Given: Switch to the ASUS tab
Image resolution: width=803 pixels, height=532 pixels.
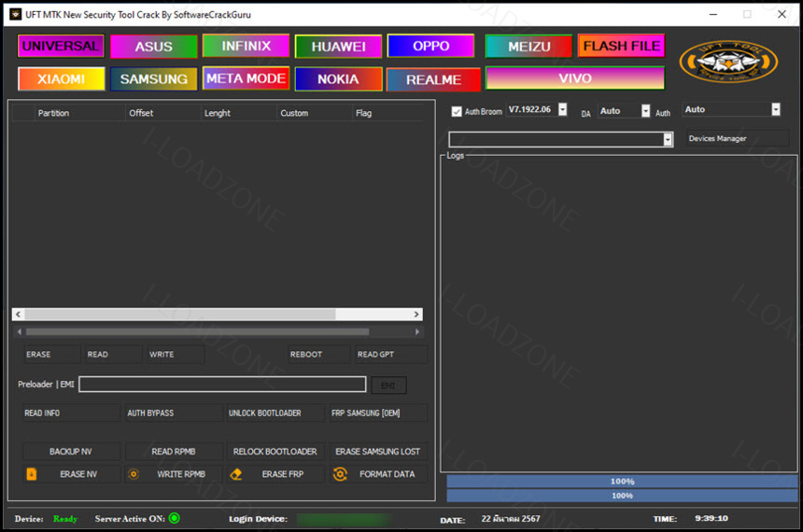Looking at the screenshot, I should pyautogui.click(x=154, y=47).
